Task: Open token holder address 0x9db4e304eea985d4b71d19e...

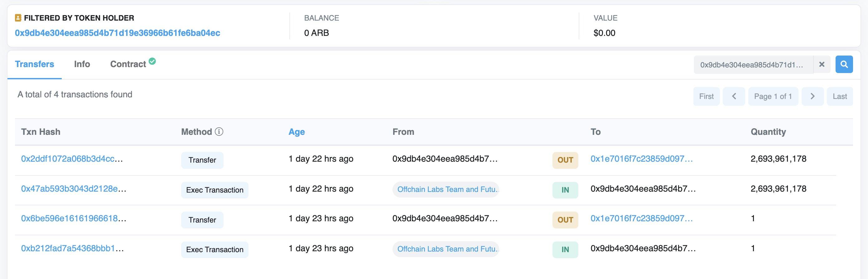Action: point(117,33)
